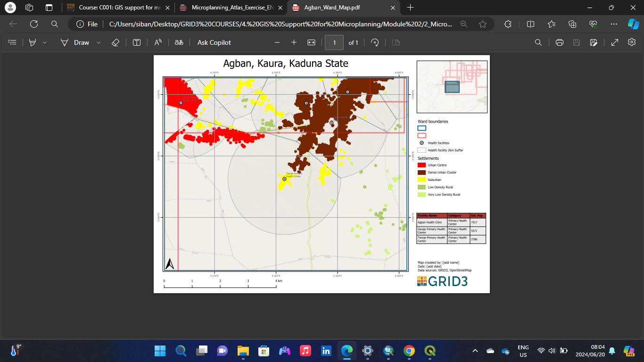This screenshot has width=644, height=362.
Task: Open File Explorer from the taskbar
Action: pos(243,351)
